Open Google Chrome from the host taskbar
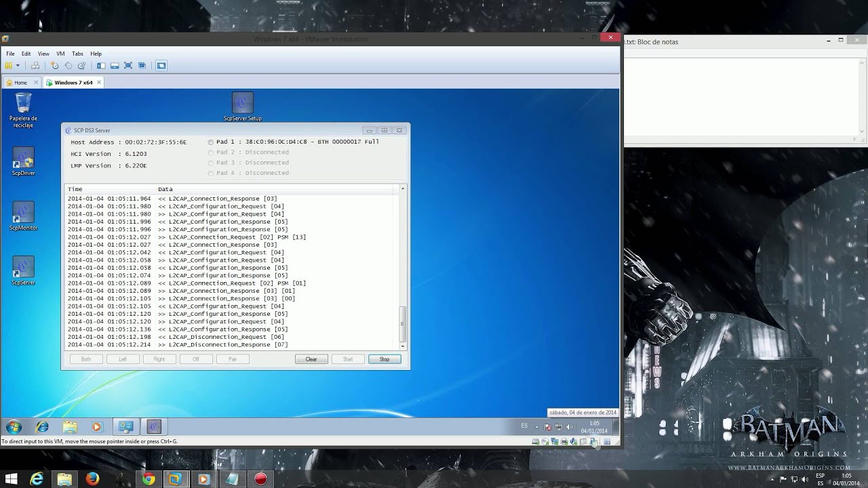The image size is (868, 488). [148, 479]
